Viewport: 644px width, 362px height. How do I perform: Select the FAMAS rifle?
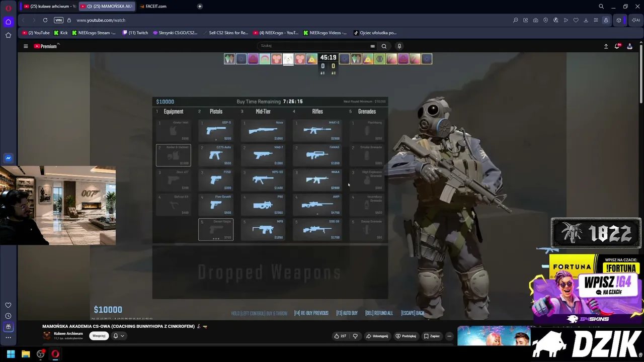[x=317, y=155]
